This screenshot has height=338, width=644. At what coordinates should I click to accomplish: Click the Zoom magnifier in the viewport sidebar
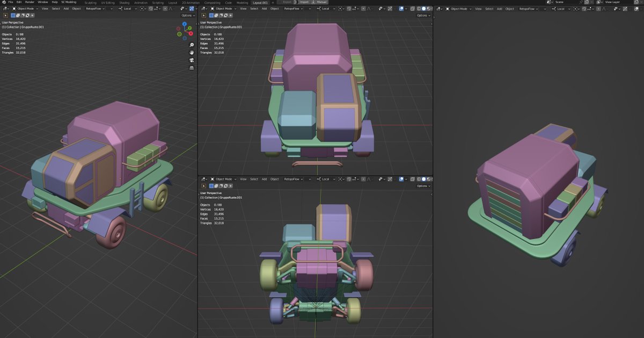(192, 45)
